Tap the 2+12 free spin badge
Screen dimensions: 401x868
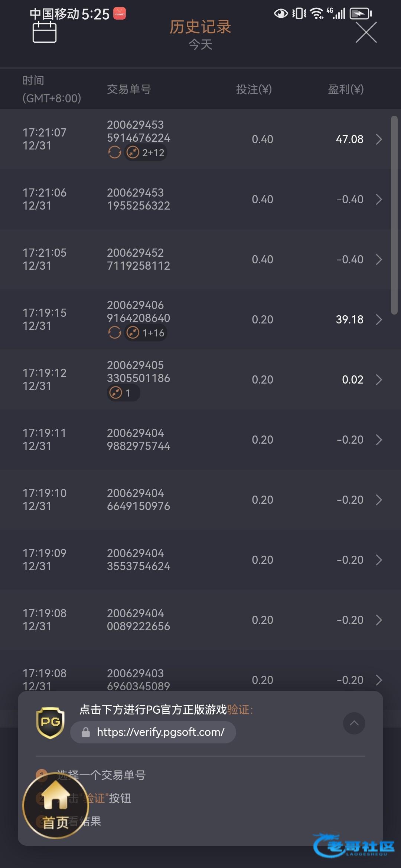tap(146, 152)
